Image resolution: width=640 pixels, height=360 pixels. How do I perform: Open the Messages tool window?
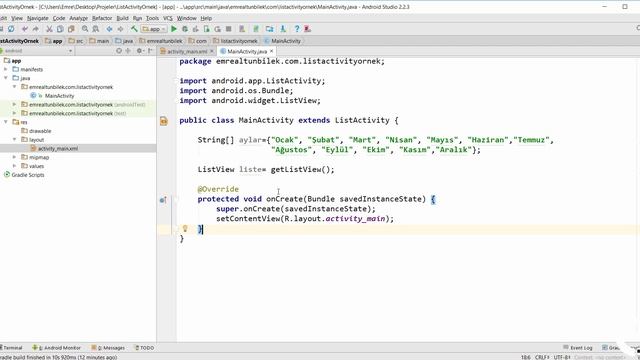click(108, 348)
